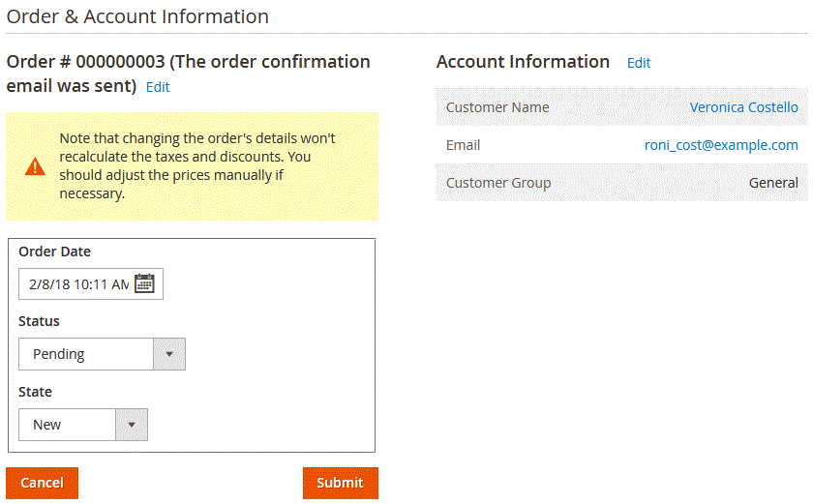Image resolution: width=813 pixels, height=504 pixels.
Task: Click the State field label
Action: [35, 392]
